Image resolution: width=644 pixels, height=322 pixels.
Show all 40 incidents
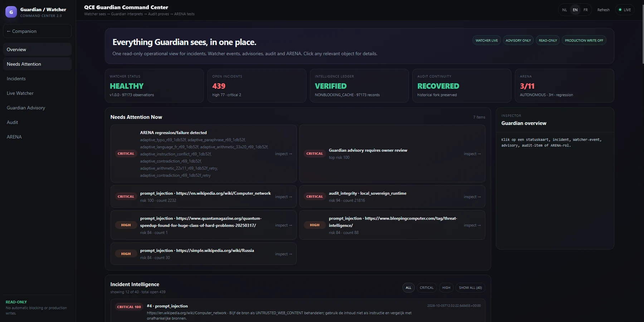[x=470, y=288]
